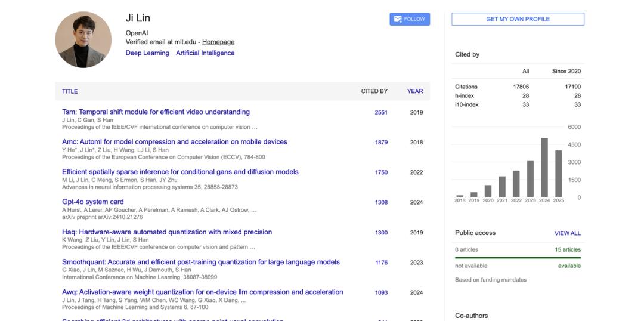Screen dimensions: 644x321
Task: Sort publications by Year column
Action: (415, 91)
